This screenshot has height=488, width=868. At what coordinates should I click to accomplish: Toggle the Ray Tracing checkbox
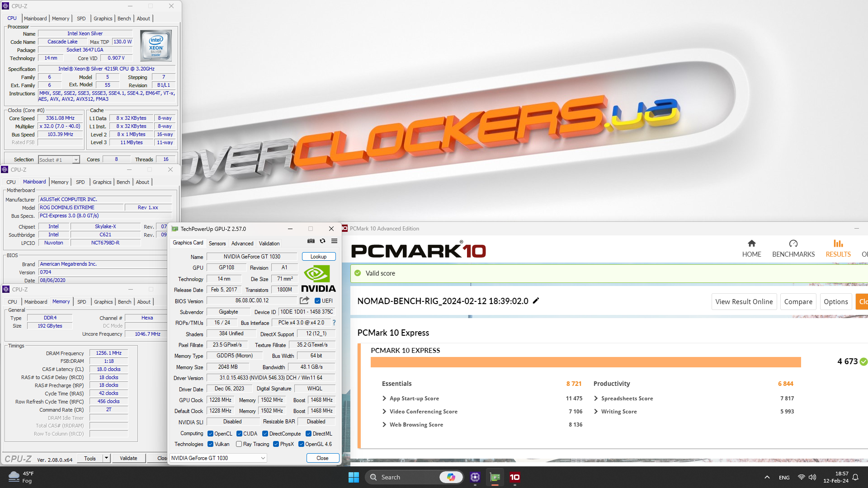239,444
